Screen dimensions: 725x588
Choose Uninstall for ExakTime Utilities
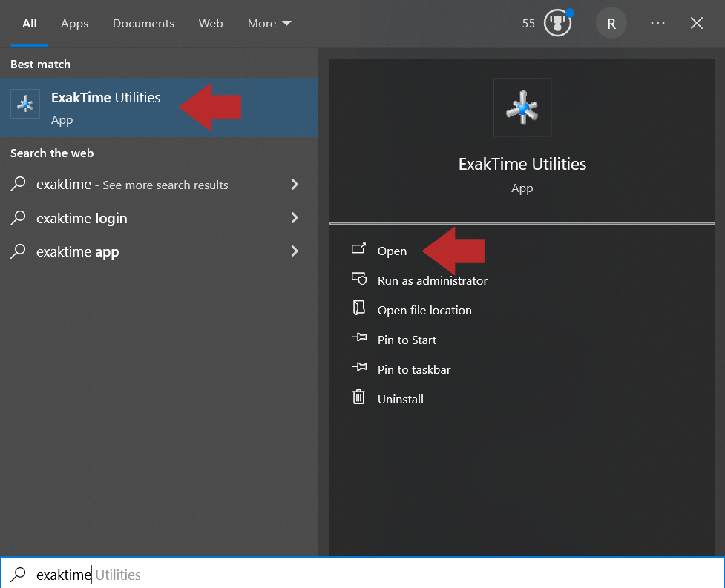coord(401,399)
